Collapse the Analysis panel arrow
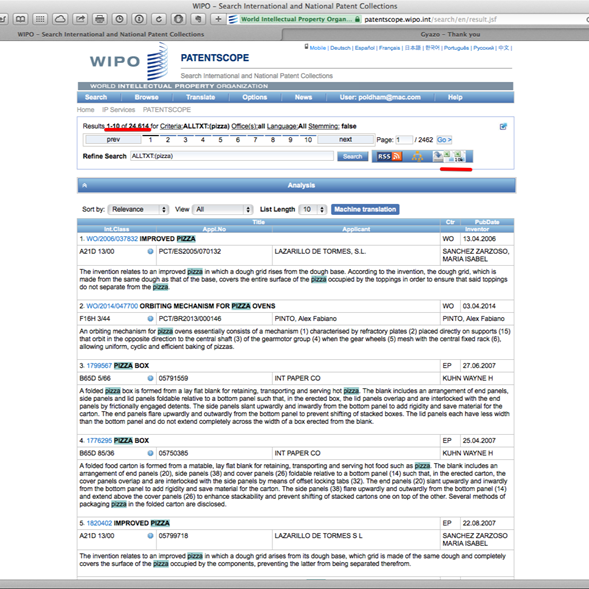The width and height of the screenshot is (589, 589). click(85, 185)
